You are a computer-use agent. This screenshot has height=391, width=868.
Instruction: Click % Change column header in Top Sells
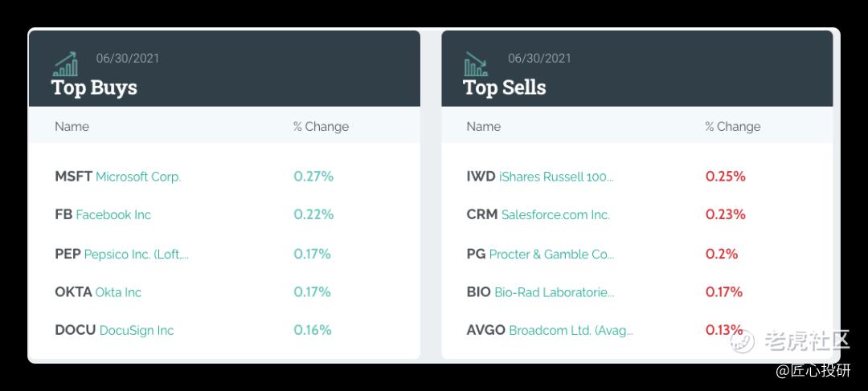(732, 127)
